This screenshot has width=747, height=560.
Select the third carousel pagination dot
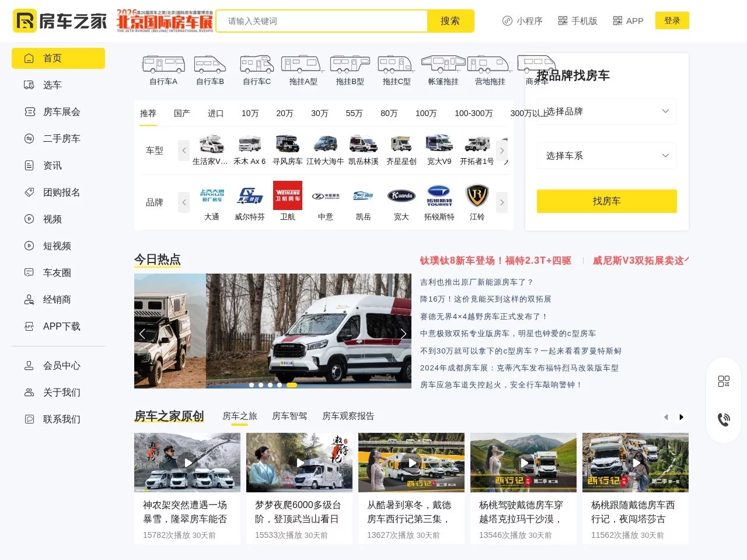point(270,385)
